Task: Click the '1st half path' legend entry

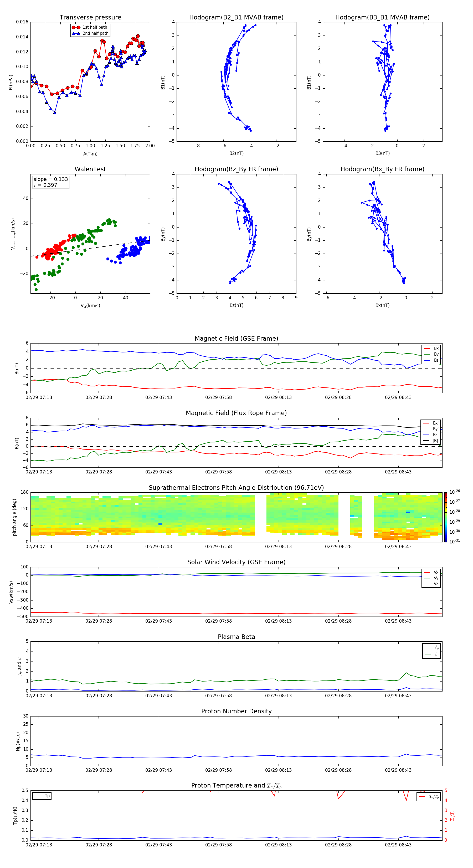Action: [90, 27]
